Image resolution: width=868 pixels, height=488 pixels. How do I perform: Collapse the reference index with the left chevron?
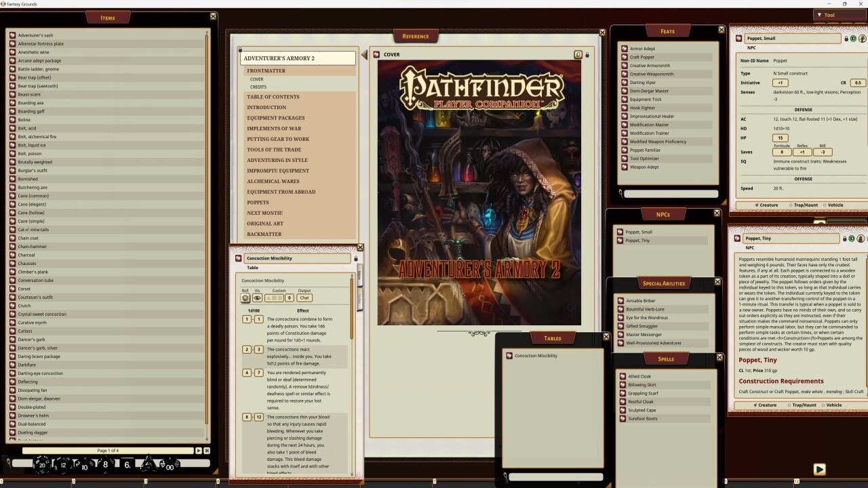365,54
